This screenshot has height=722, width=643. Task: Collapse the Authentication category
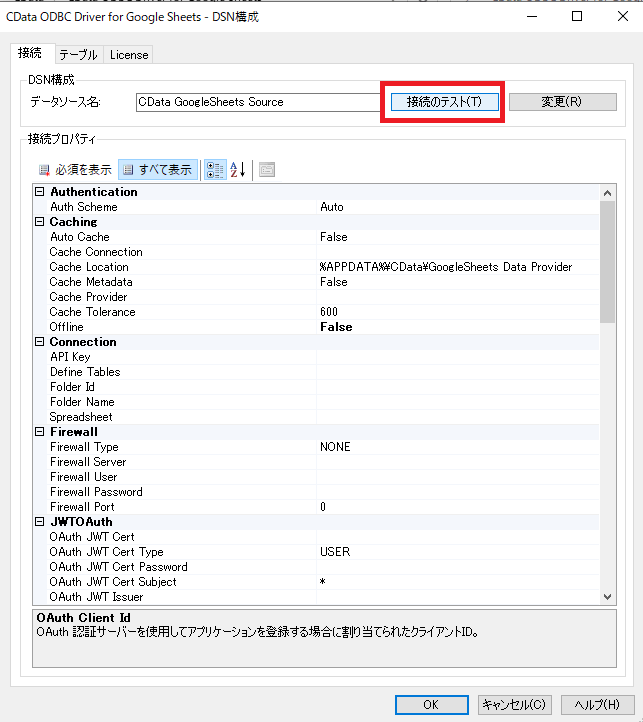tap(40, 192)
